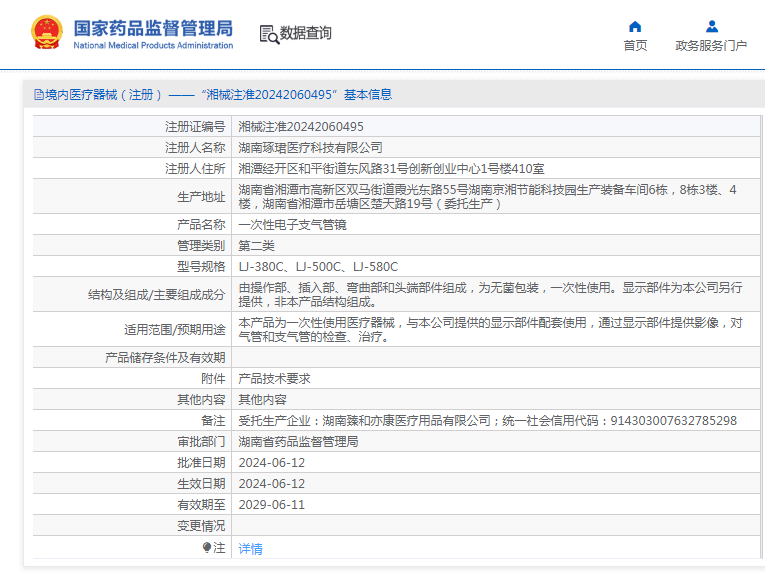Select the 结构及组成 description text

490,295
